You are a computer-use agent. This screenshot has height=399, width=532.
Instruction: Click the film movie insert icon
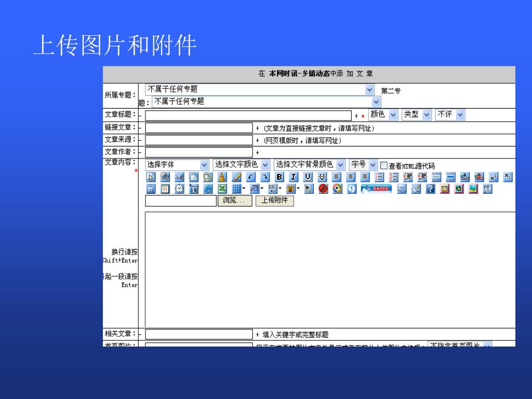coord(459,189)
